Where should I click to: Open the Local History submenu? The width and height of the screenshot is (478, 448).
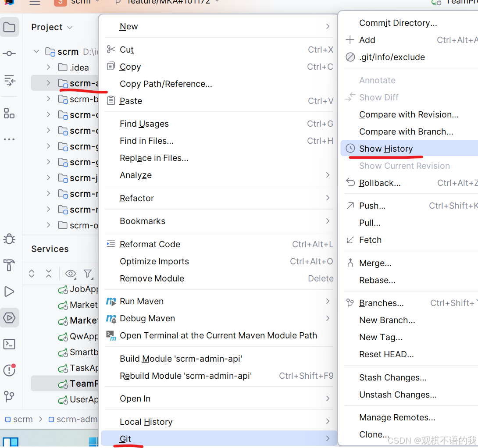pyautogui.click(x=219, y=422)
